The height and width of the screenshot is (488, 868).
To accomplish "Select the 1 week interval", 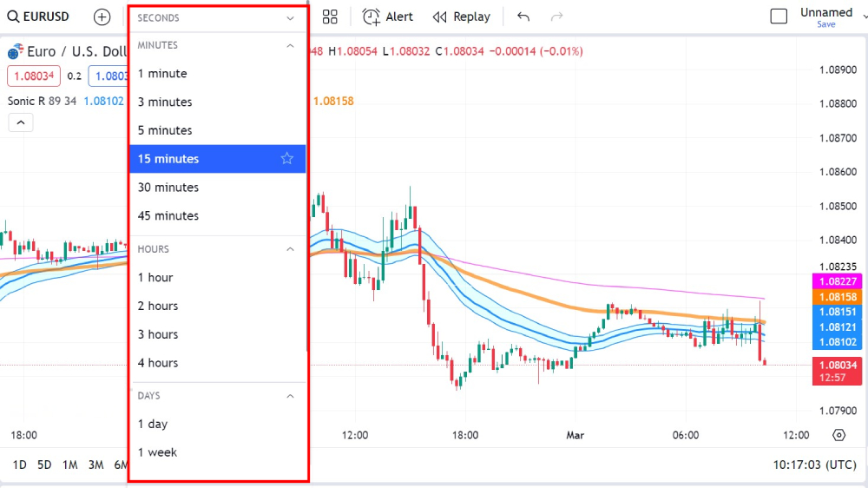I will 157,452.
